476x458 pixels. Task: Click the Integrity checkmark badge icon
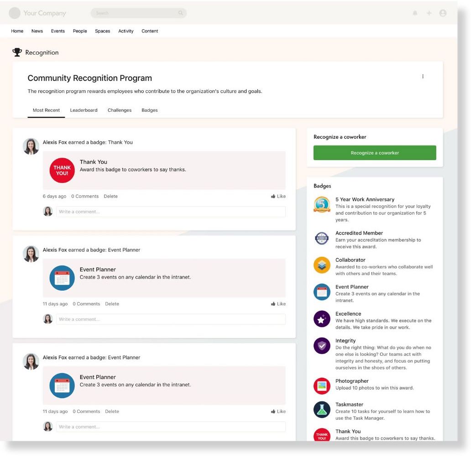coord(322,346)
